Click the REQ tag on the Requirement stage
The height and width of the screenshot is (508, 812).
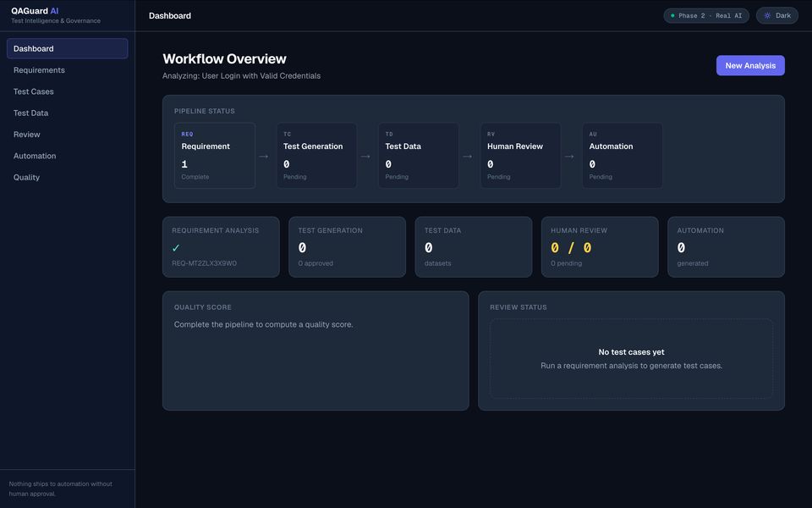coord(187,135)
